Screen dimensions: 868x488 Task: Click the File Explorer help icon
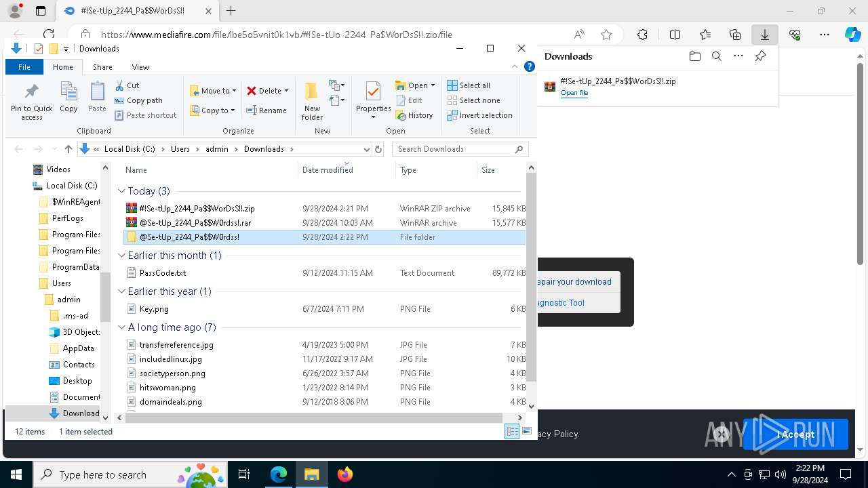point(530,66)
